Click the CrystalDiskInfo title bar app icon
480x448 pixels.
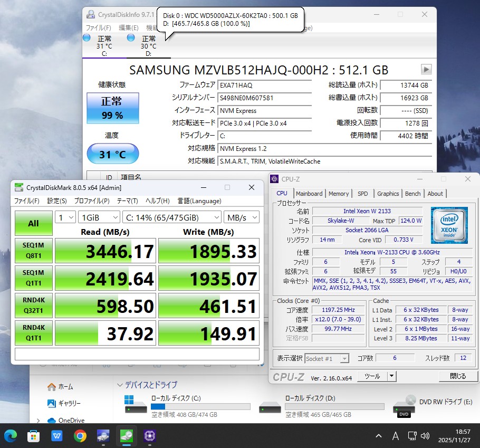[x=91, y=14]
